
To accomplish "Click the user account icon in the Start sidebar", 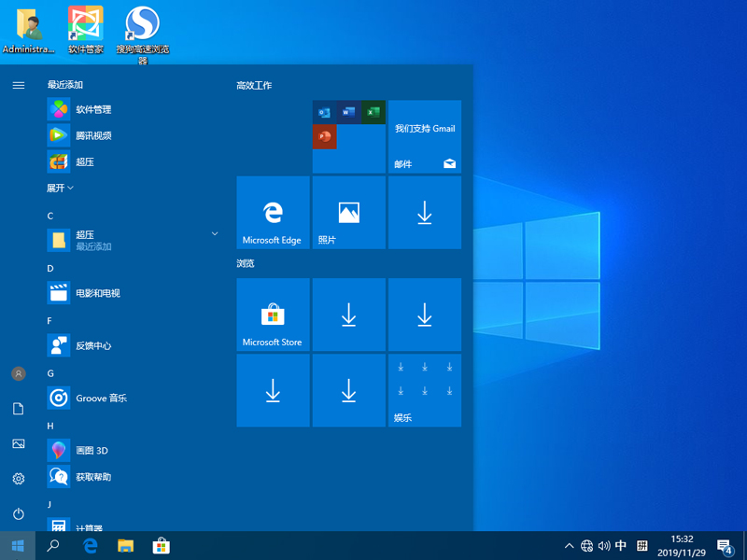I will point(18,374).
